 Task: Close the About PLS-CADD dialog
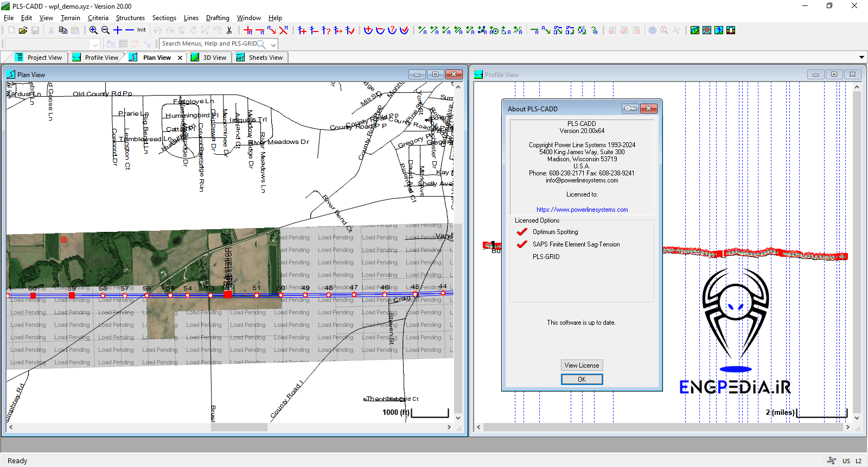click(648, 109)
